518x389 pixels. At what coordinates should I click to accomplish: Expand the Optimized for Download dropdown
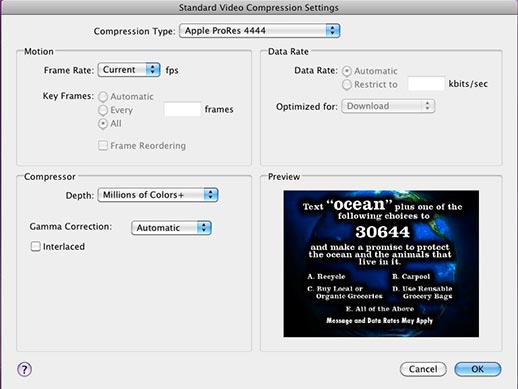(388, 106)
